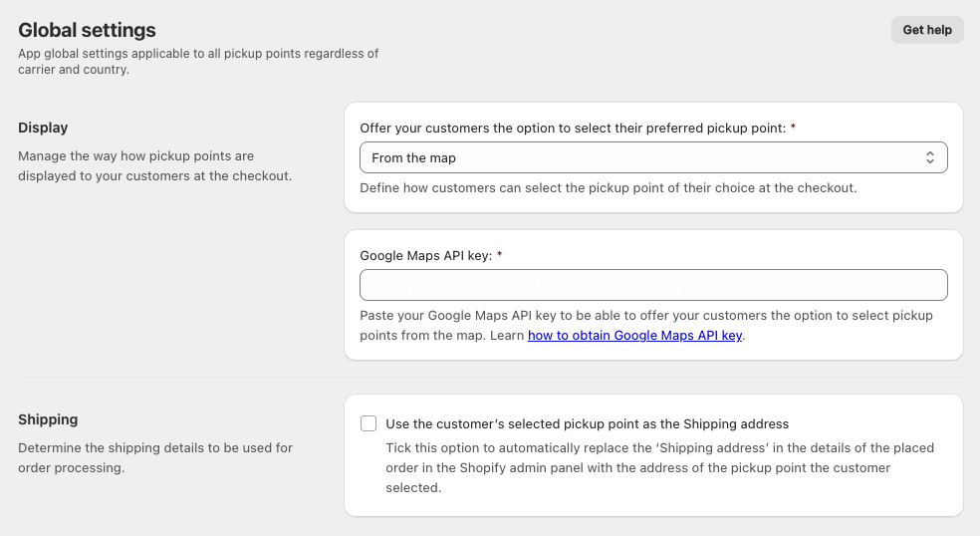
Task: Click 'Paste your Google Maps API key' help text
Action: click(x=645, y=316)
